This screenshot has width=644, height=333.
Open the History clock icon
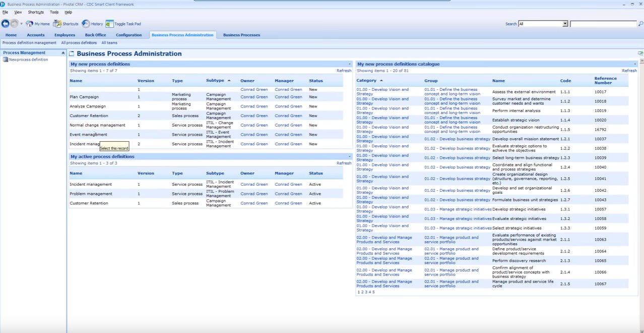[x=86, y=24]
